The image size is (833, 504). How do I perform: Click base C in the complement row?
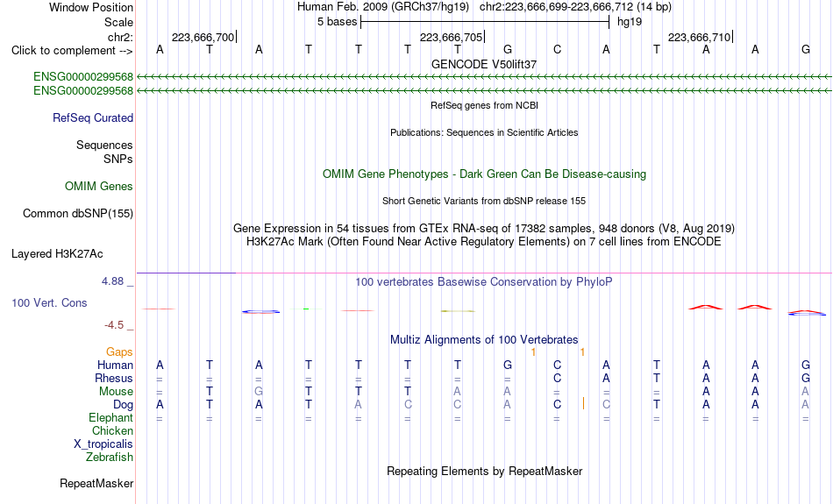point(558,50)
